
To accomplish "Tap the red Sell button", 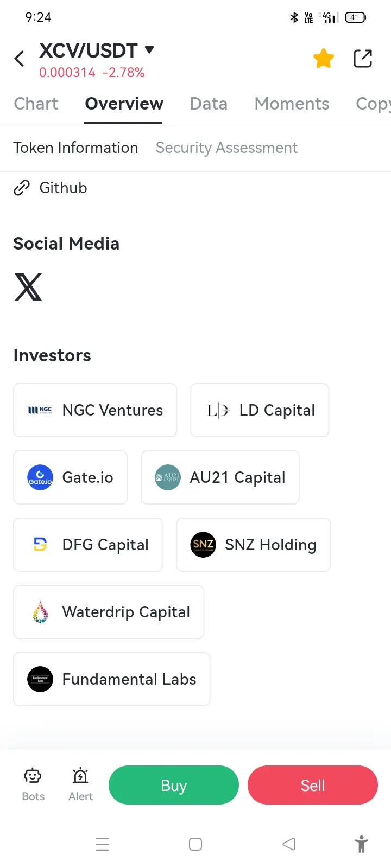I will click(313, 785).
